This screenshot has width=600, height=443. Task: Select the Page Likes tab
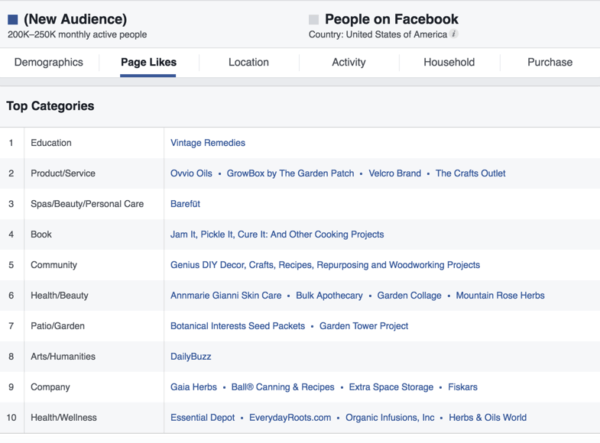pos(148,62)
